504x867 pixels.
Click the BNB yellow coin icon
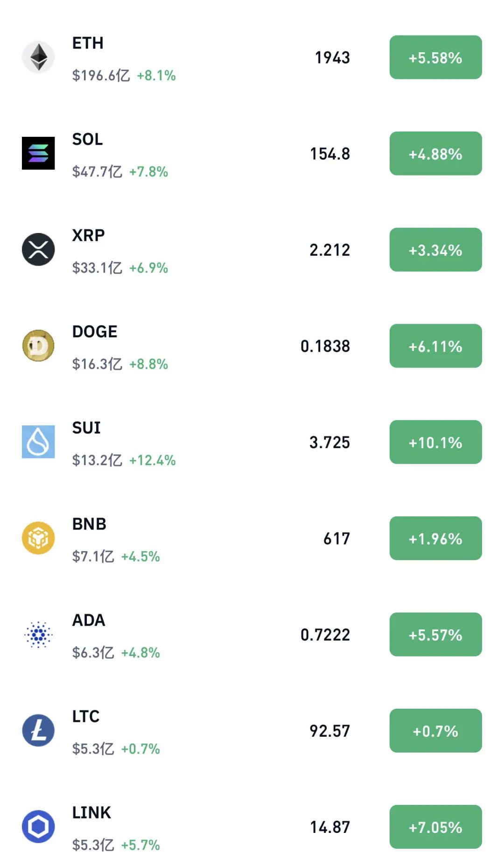(x=38, y=538)
